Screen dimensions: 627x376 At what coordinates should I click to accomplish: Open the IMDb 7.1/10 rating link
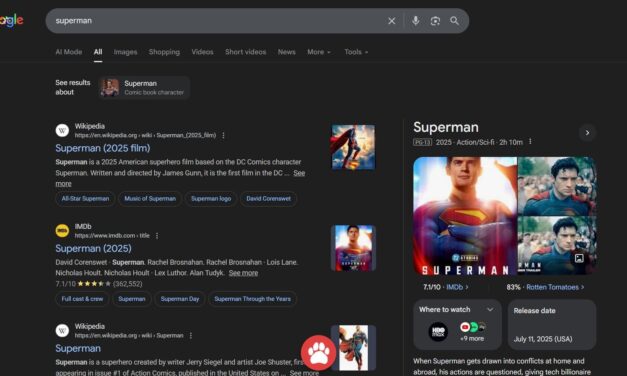click(446, 287)
